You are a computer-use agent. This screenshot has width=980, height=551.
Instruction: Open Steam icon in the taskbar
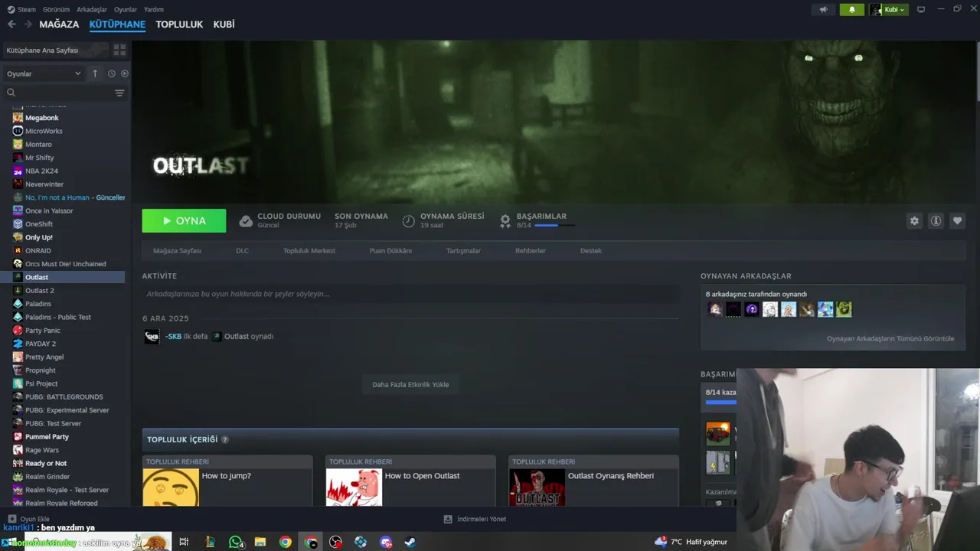click(x=410, y=542)
